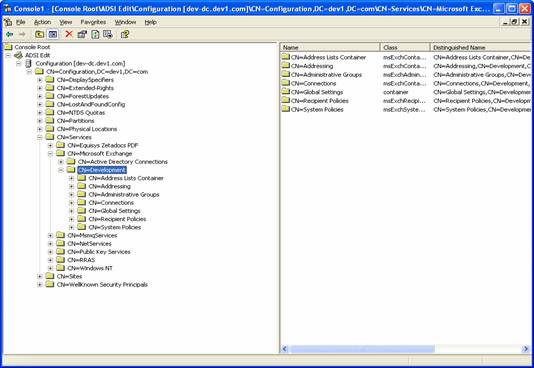
Task: Sort list by the Name column header
Action: (330, 47)
